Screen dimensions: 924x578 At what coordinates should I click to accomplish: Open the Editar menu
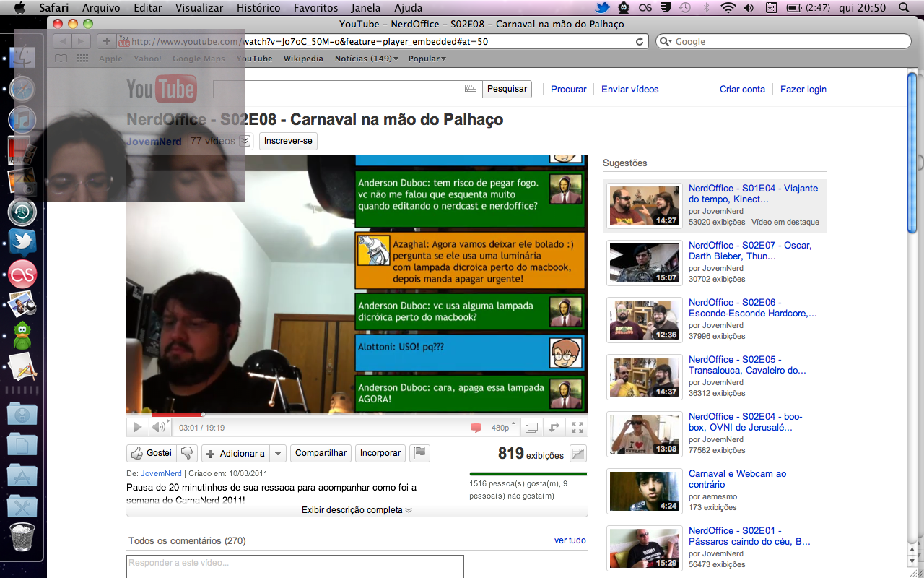pos(148,8)
